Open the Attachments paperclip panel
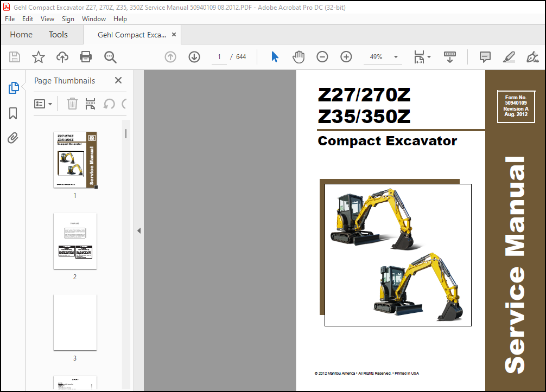This screenshot has height=392, width=546. pos(13,138)
